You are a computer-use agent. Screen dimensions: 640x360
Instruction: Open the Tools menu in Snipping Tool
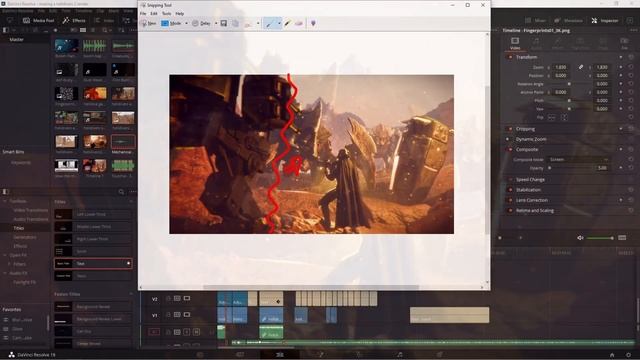pos(166,13)
